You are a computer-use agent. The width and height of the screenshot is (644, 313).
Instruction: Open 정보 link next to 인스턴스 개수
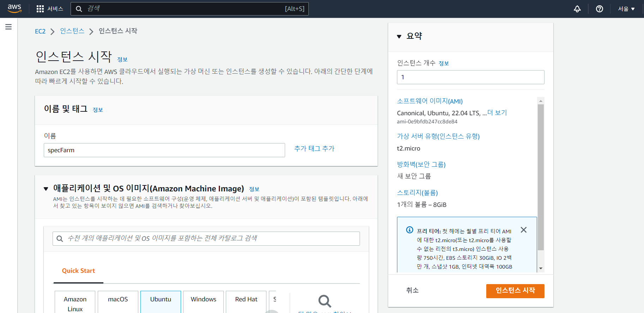coord(444,63)
